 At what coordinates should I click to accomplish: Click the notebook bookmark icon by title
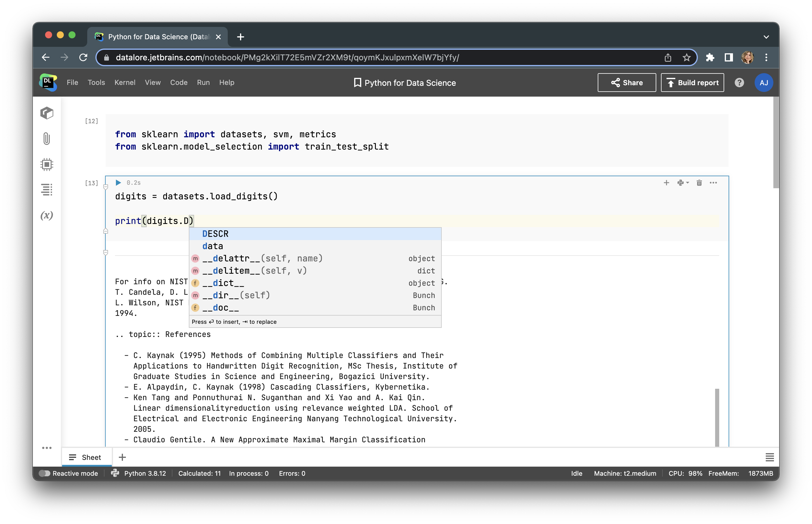point(357,83)
